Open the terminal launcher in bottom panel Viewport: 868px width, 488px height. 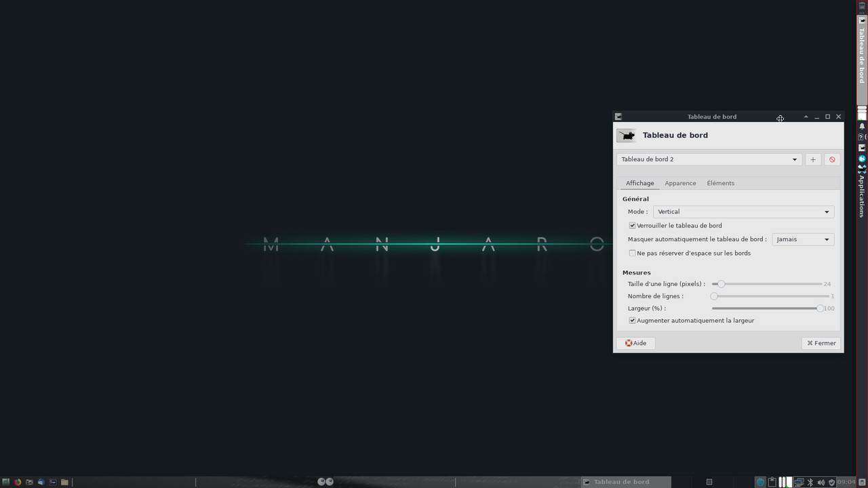coord(52,482)
